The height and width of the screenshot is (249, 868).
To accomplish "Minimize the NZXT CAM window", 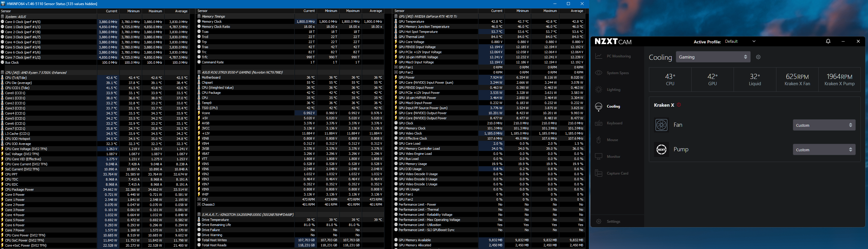I will (x=843, y=41).
